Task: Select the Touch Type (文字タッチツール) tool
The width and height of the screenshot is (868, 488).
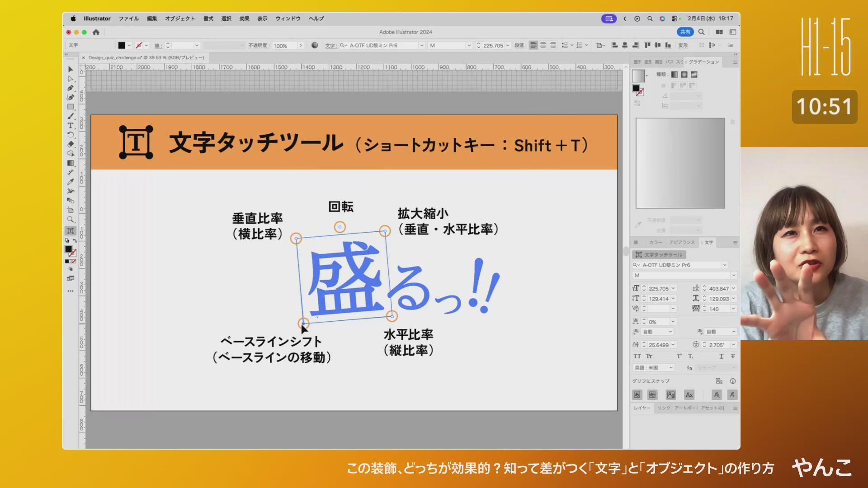Action: coord(71,230)
